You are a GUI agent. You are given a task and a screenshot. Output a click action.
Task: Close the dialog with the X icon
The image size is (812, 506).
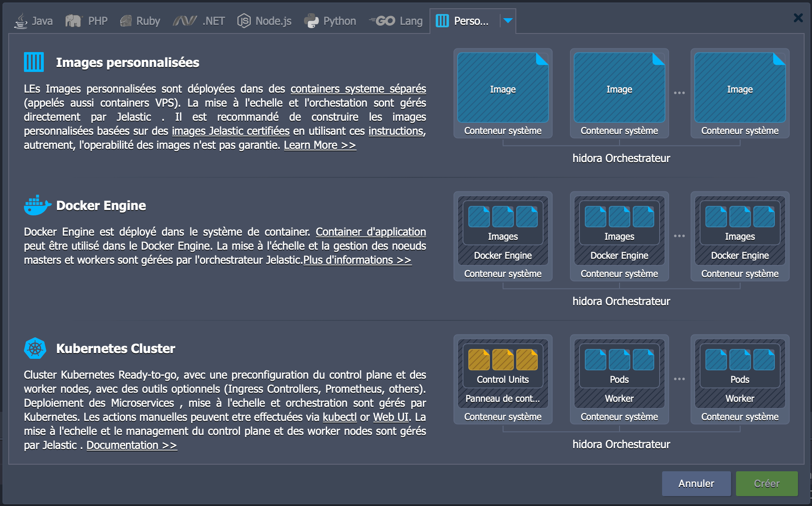click(798, 18)
